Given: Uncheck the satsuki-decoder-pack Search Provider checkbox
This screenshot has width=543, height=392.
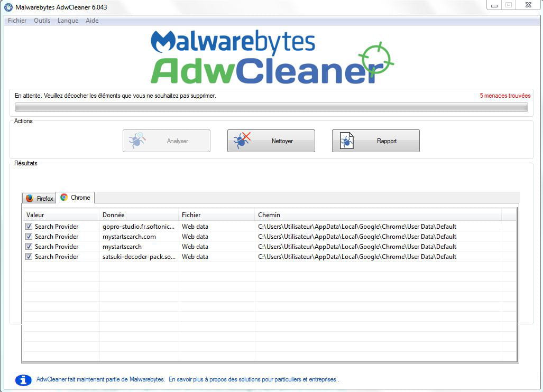Looking at the screenshot, I should click(x=29, y=257).
